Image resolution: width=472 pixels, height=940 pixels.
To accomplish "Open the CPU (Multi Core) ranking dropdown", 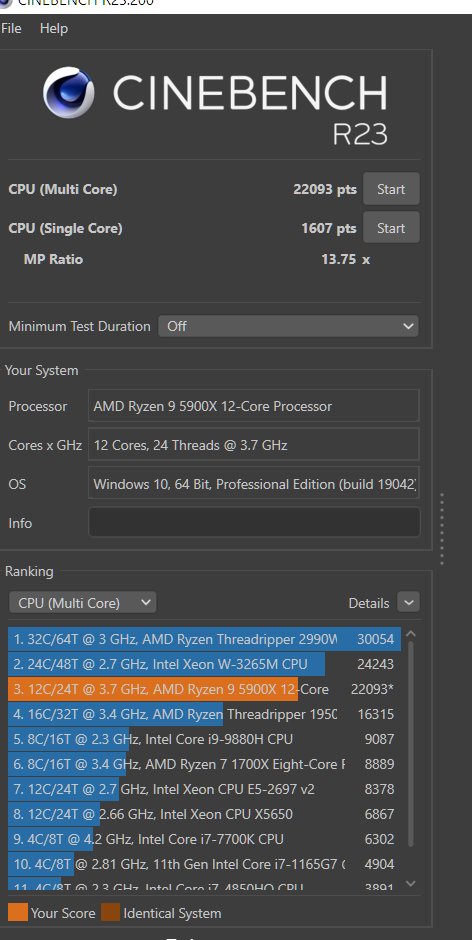I will [83, 602].
